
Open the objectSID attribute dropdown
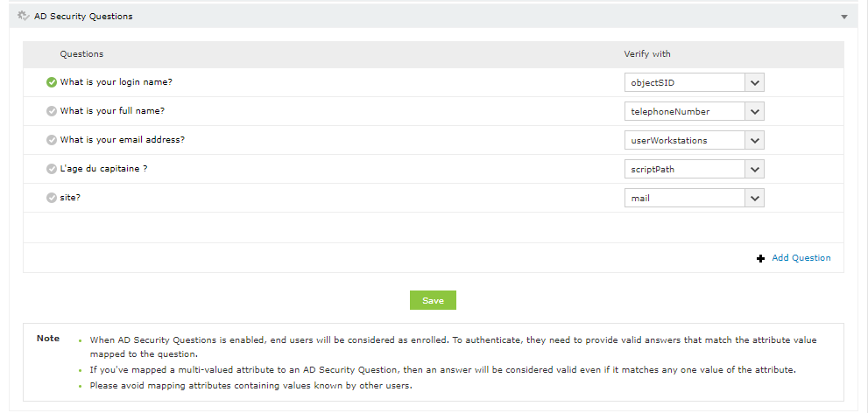[755, 83]
